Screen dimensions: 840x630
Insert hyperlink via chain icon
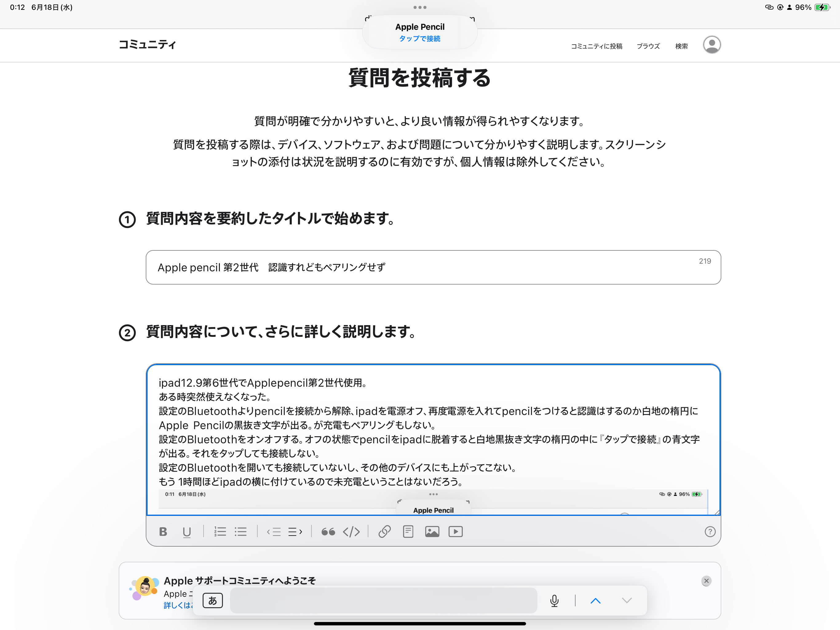[x=384, y=532]
